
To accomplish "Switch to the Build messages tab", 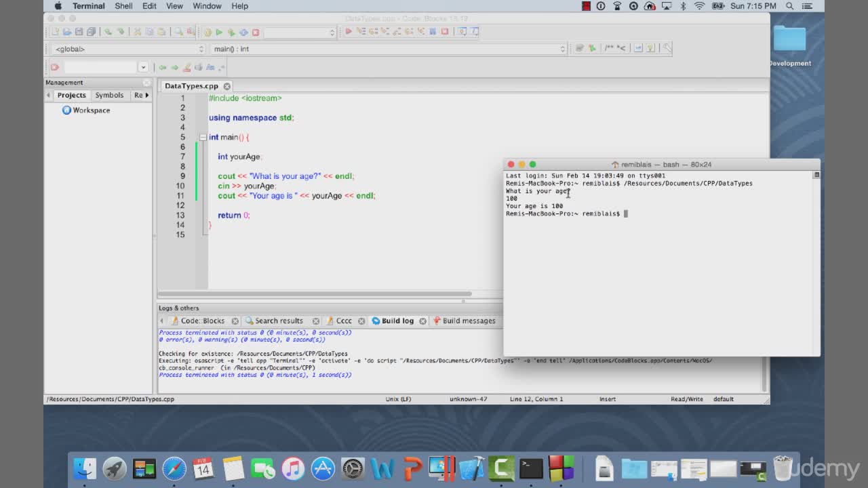I will click(469, 321).
